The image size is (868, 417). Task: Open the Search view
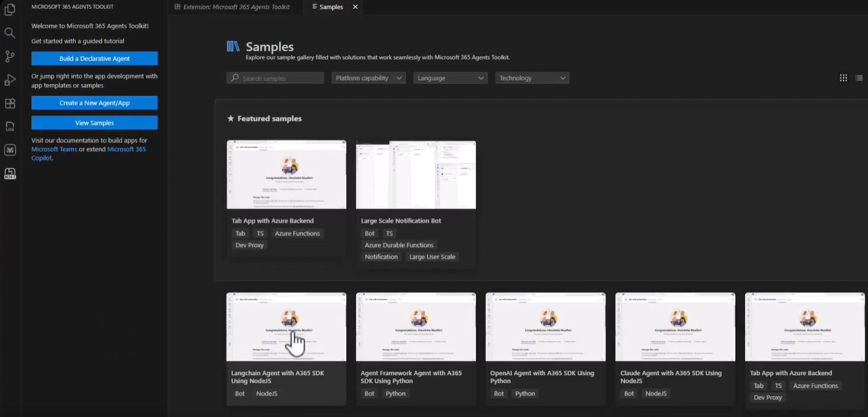[x=9, y=33]
